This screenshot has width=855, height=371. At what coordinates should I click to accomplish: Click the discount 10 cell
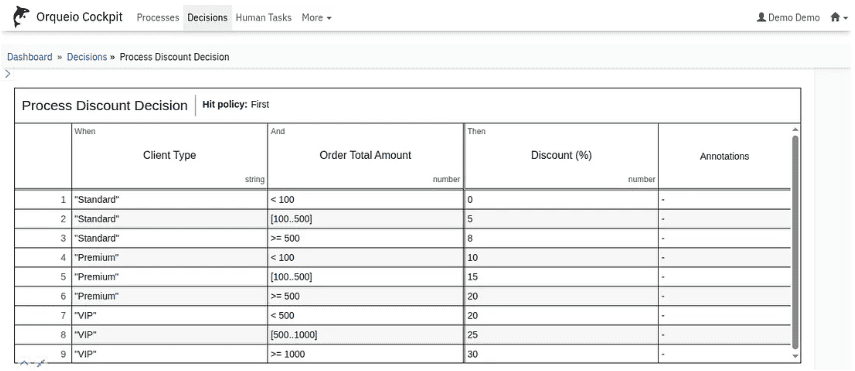561,258
